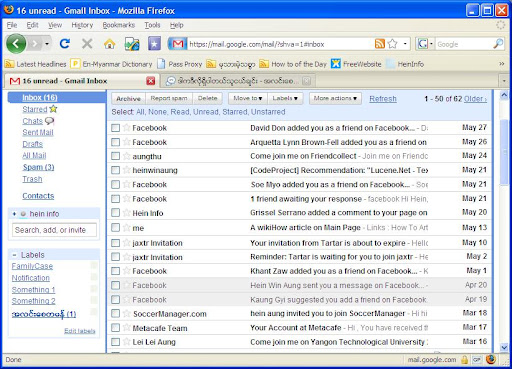Open the Pass Proxy bookmark

coord(180,64)
